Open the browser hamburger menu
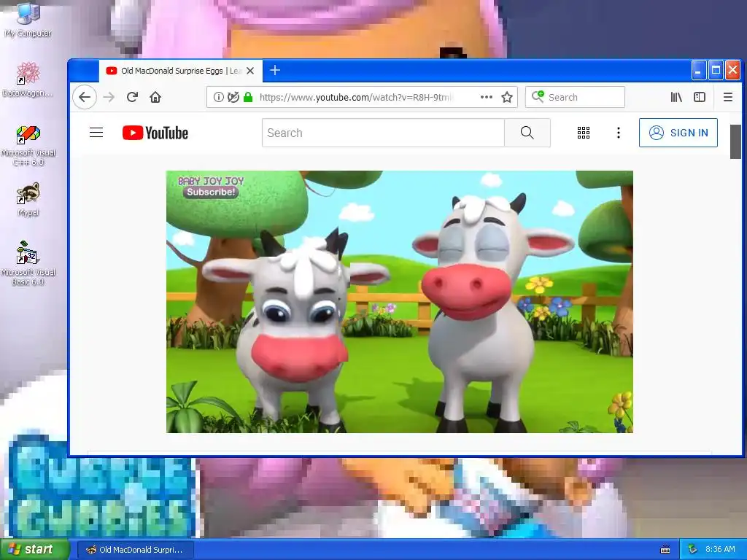Screen dimensions: 747x560 (728, 97)
